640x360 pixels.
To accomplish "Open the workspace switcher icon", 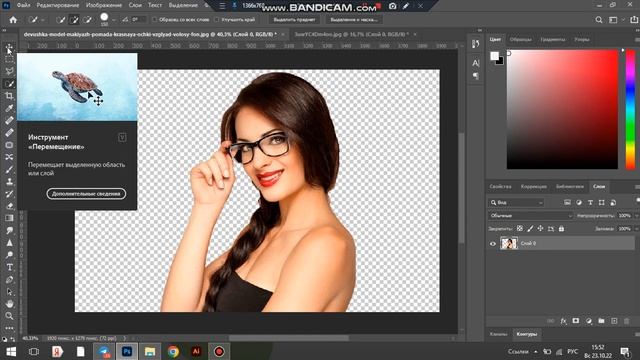I will tap(613, 20).
